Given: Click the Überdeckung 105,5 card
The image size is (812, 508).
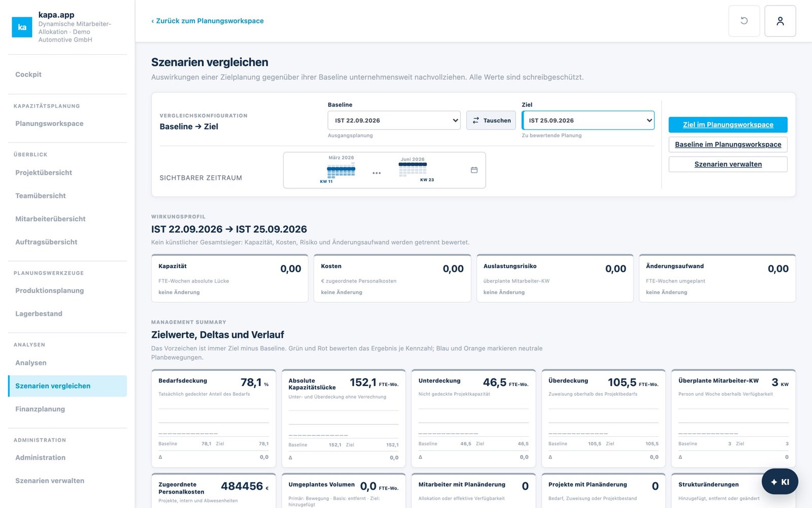Looking at the screenshot, I should 603,418.
